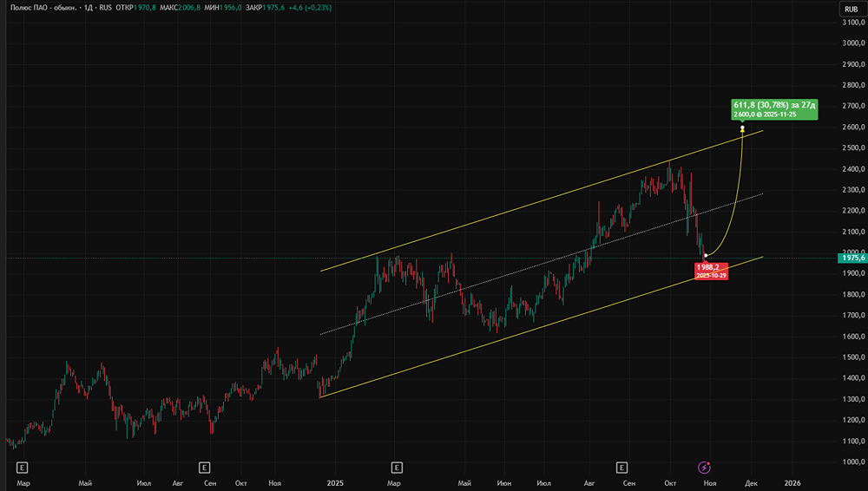Open the E earnings marker above Мар 2024
The height and width of the screenshot is (491, 868).
[x=23, y=468]
